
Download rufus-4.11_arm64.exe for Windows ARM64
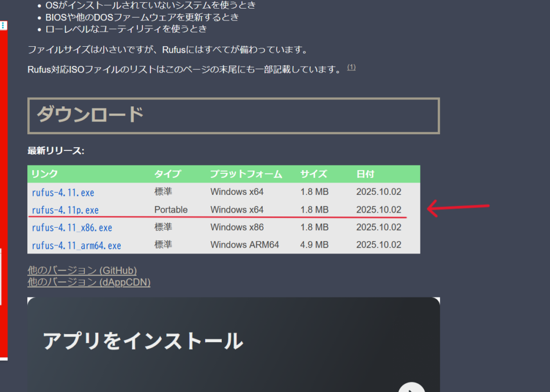[76, 245]
